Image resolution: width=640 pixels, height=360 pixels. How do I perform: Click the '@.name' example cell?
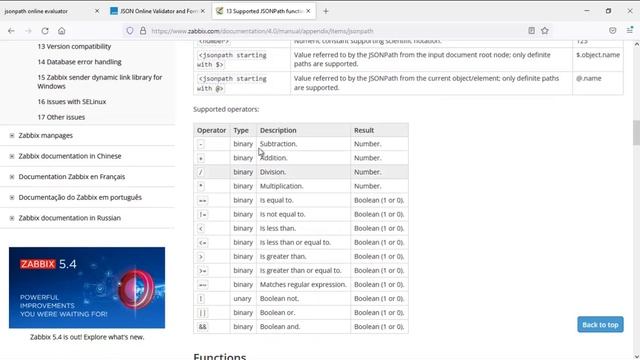coord(598,83)
